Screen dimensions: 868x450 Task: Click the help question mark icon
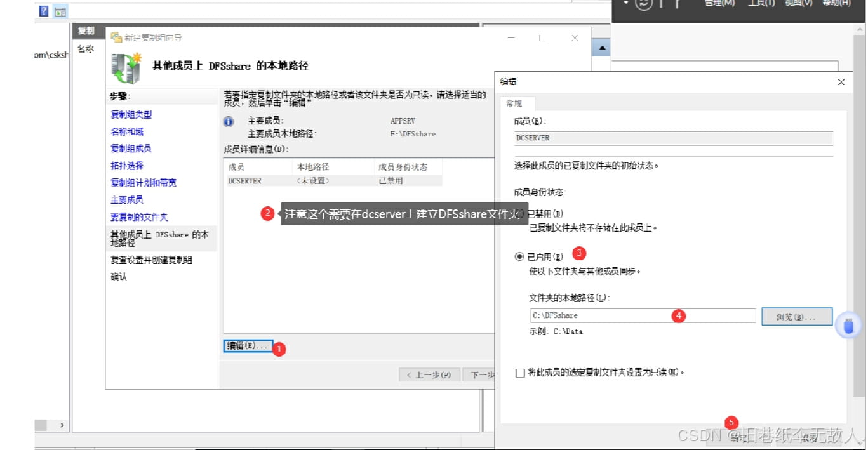43,10
